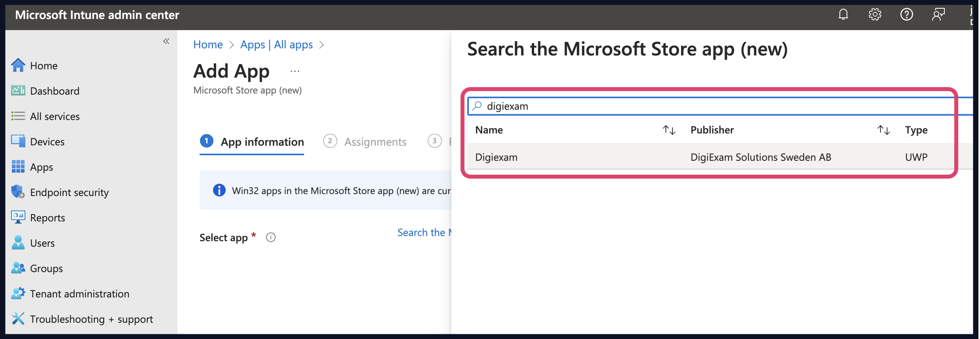
Task: Click the Tenant administration icon
Action: tap(18, 293)
